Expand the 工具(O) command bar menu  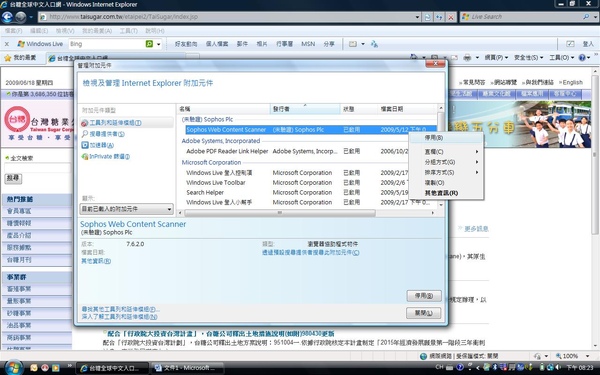click(562, 58)
